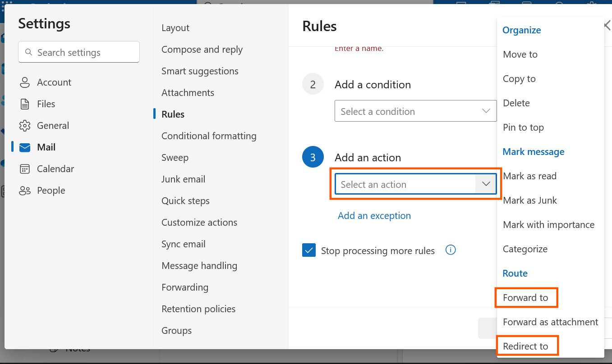Open Compose and reply settings
Viewport: 612px width, 364px height.
point(202,50)
